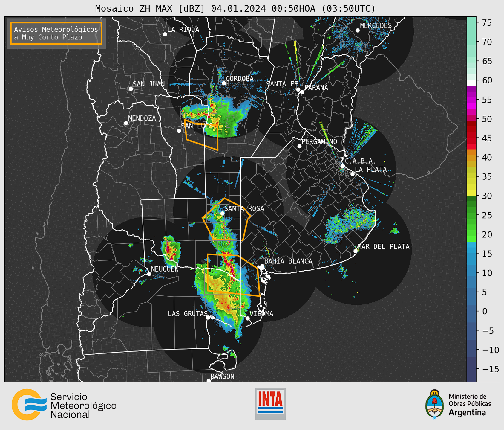Image resolution: width=504 pixels, height=430 pixels.
Task: Click the orange warning polygon west of Bahía Blanca
Action: click(x=233, y=275)
